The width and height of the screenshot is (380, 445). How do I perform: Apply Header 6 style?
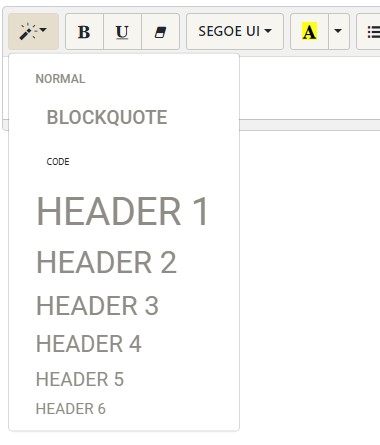[71, 409]
